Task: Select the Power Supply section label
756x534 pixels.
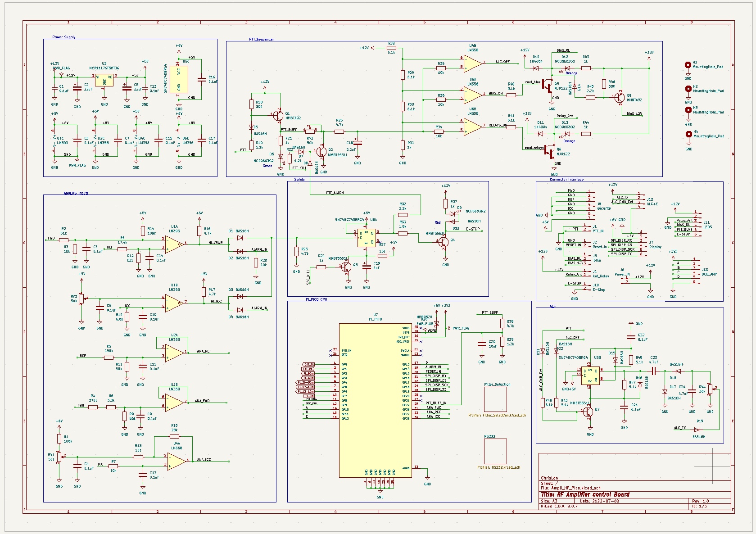Action: 64,37
